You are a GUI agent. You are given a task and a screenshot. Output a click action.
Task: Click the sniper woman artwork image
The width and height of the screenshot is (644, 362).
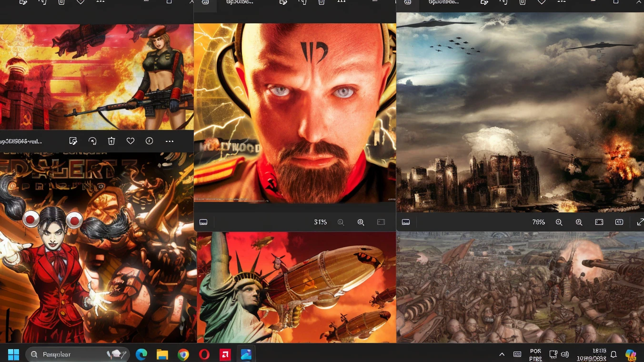pos(97,77)
